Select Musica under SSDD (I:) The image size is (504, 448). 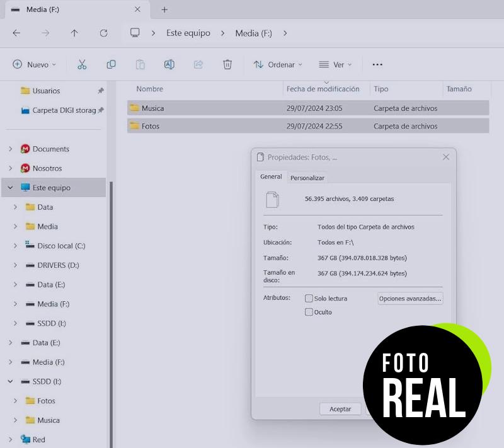(49, 420)
